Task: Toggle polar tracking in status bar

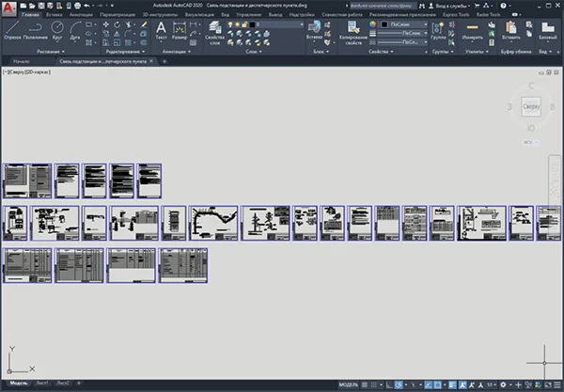Action: point(399,384)
